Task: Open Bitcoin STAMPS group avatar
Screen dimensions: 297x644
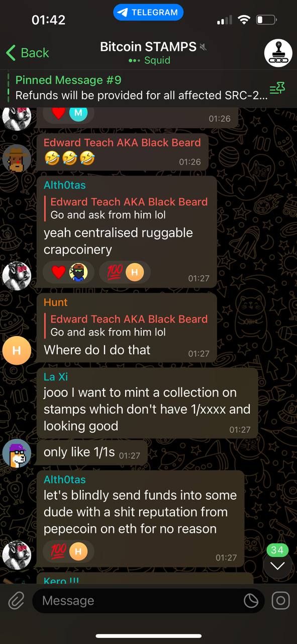Action: [278, 53]
